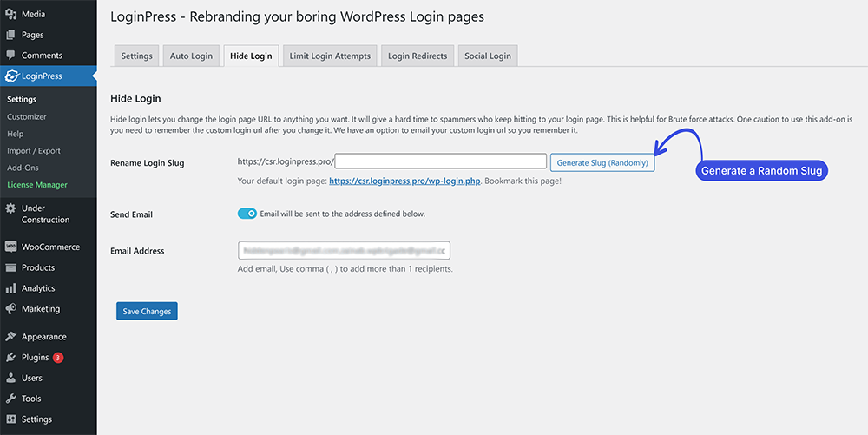Click the Pages sidebar icon
868x435 pixels.
10,35
